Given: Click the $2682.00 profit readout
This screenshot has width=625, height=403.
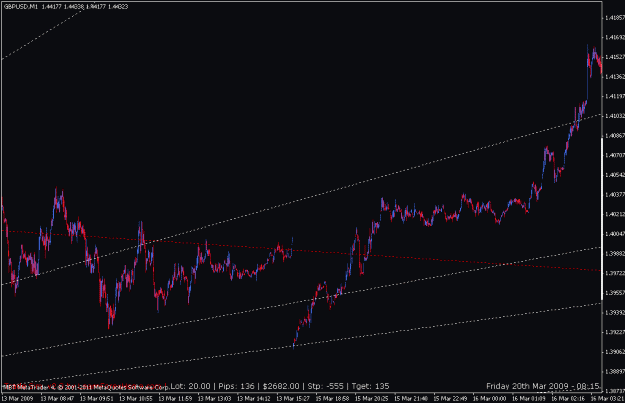Looking at the screenshot, I should pyautogui.click(x=281, y=386).
